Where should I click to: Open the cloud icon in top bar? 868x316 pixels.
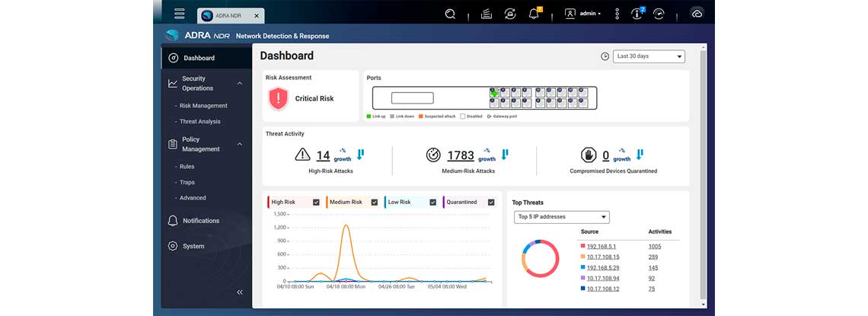tap(696, 14)
